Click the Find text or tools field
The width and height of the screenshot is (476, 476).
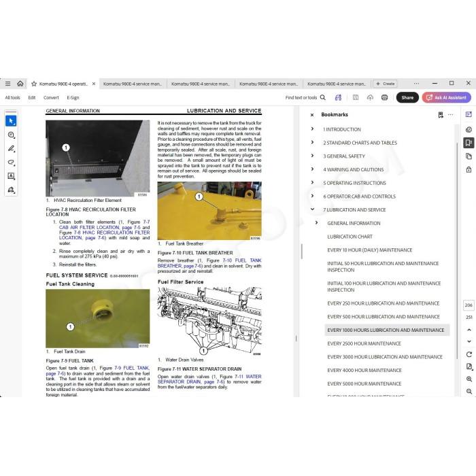301,97
